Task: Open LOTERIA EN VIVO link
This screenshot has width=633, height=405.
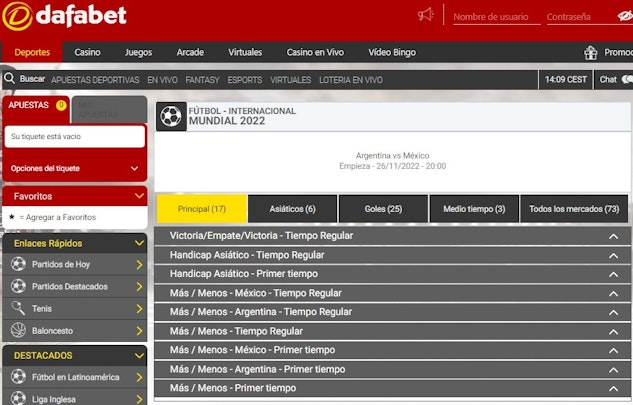Action: coord(351,80)
